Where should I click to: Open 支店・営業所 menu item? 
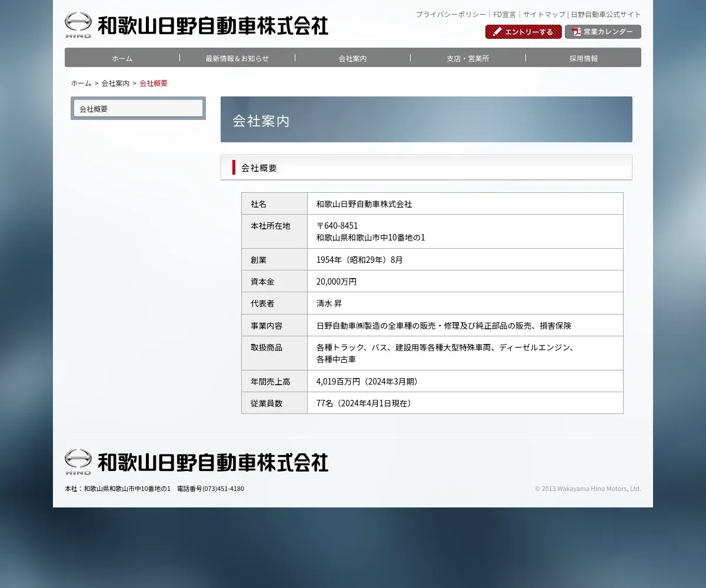pos(468,58)
